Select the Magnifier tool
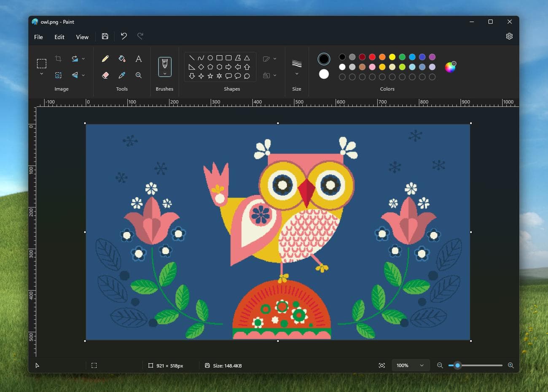The width and height of the screenshot is (548, 392). 138,75
